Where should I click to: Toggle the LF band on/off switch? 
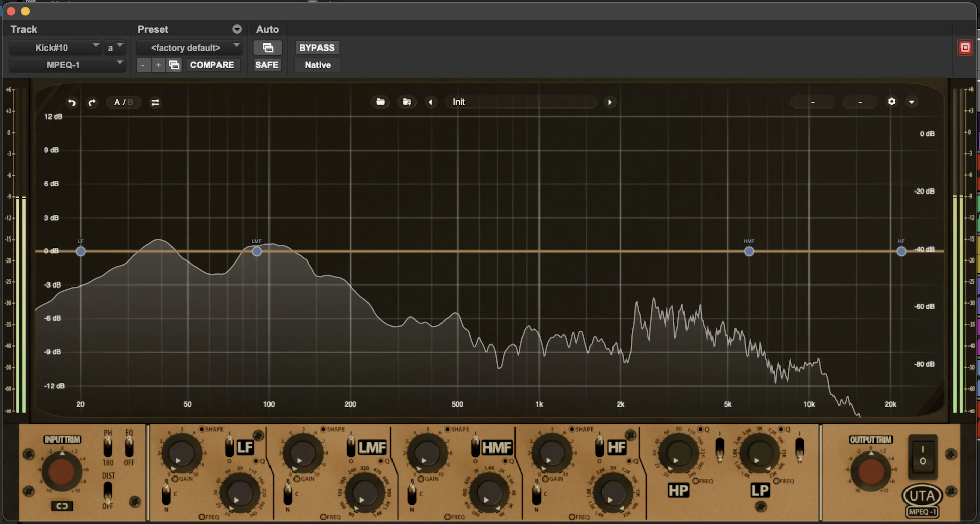click(230, 446)
